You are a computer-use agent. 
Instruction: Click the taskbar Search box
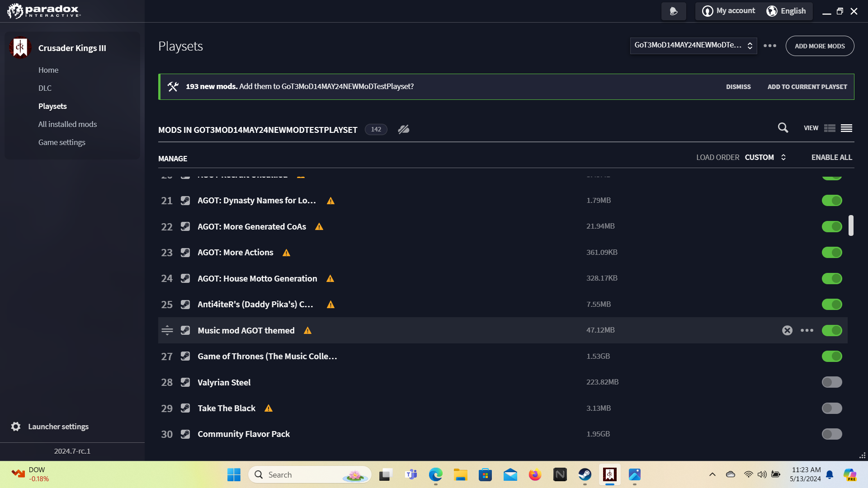tap(310, 474)
